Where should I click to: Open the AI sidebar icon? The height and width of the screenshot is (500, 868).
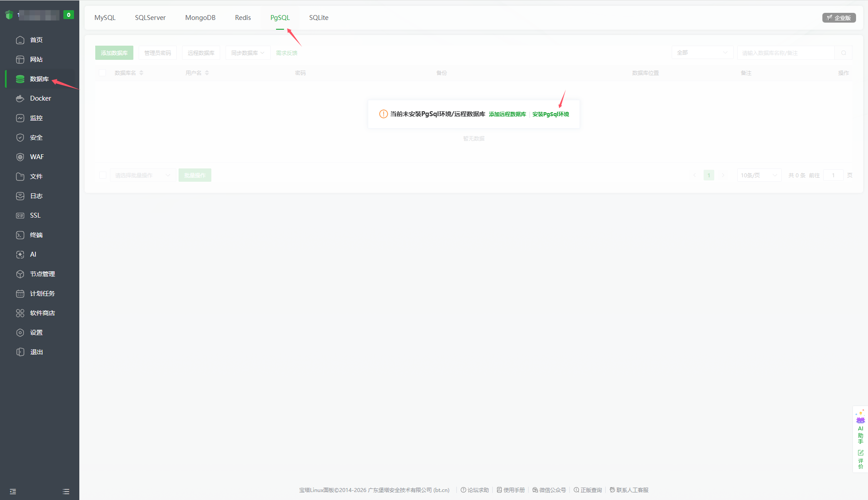20,254
